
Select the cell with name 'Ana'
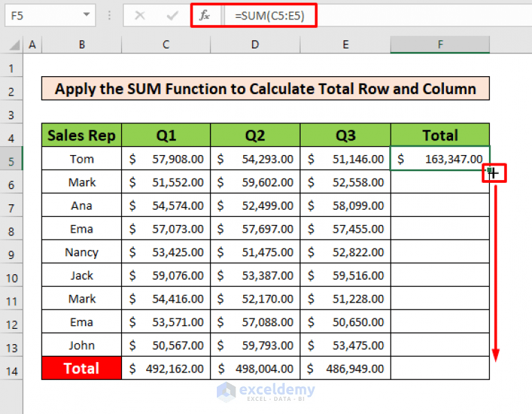click(82, 205)
